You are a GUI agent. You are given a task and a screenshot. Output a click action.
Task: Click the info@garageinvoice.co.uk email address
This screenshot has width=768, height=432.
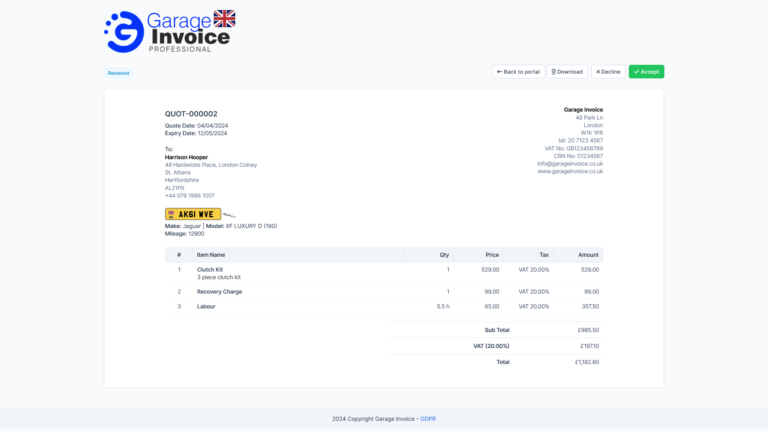point(569,163)
